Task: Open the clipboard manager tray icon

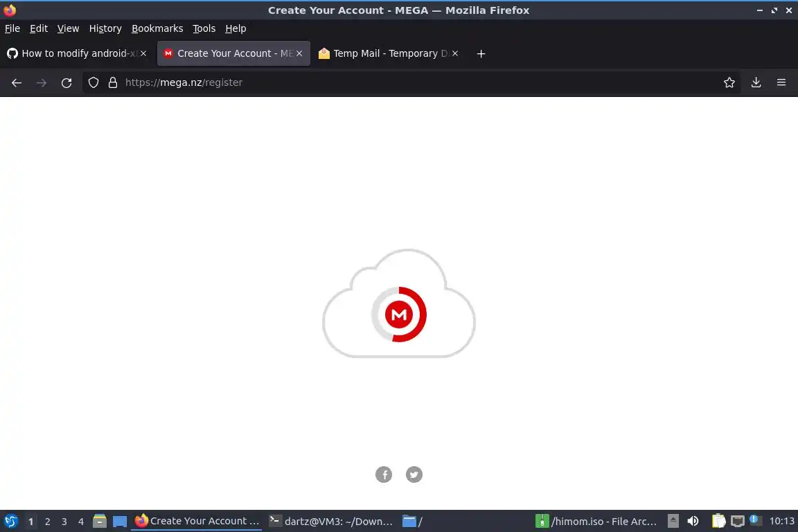Action: pyautogui.click(x=718, y=522)
